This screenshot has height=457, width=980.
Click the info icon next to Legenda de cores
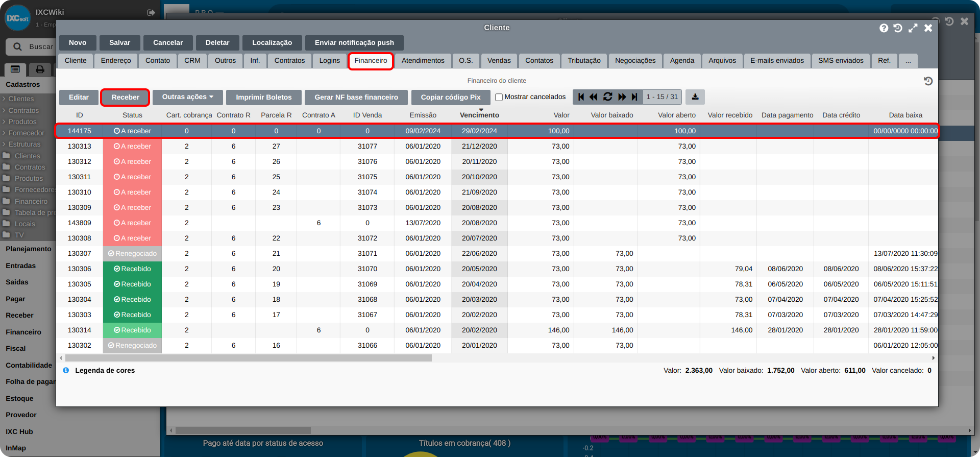coord(66,370)
